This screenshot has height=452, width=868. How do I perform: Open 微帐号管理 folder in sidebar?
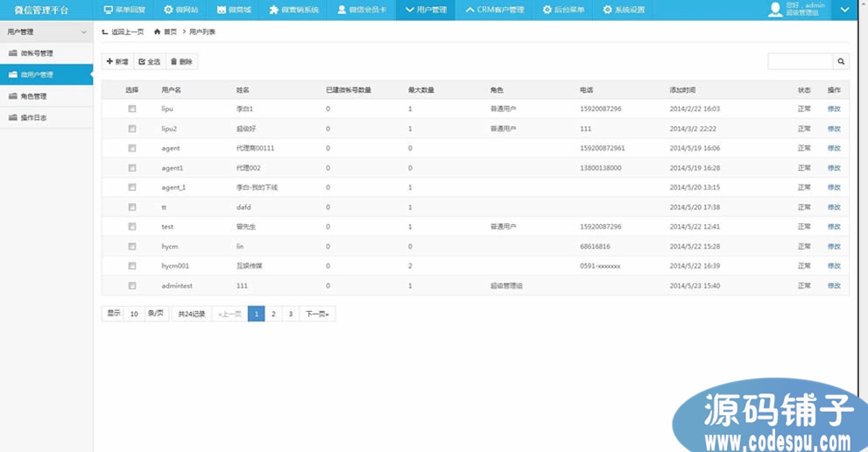tap(46, 53)
